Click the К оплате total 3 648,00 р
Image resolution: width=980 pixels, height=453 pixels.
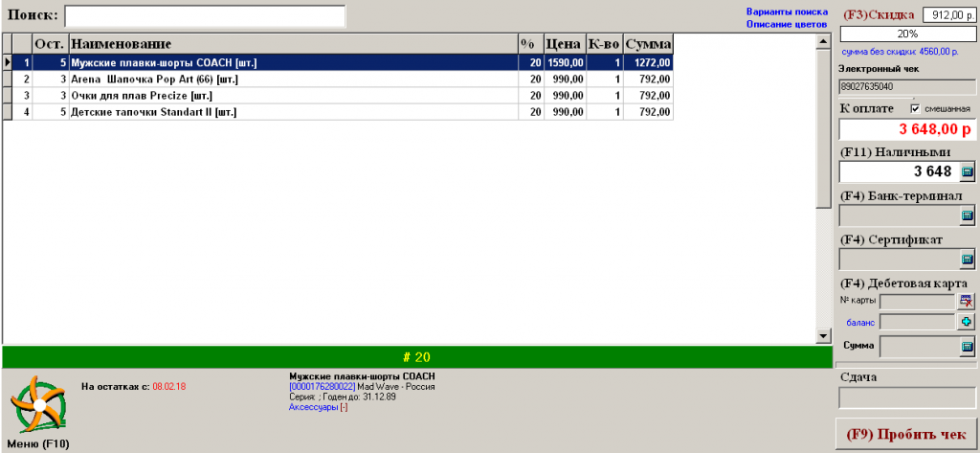(x=907, y=130)
